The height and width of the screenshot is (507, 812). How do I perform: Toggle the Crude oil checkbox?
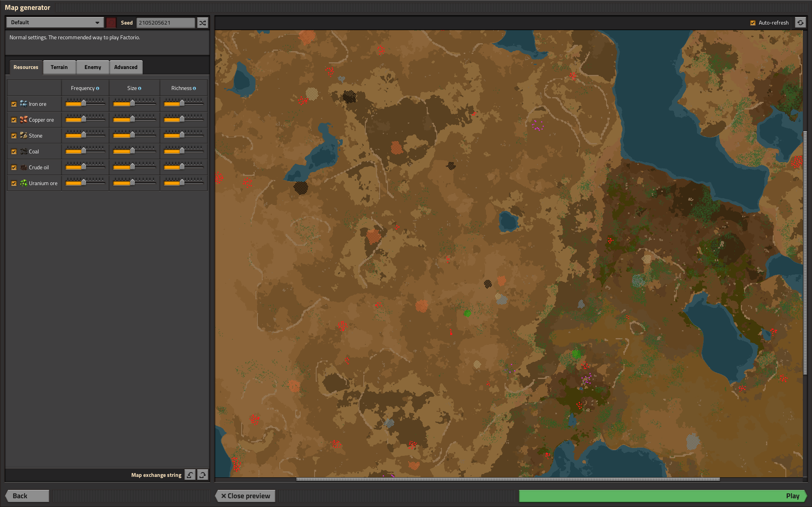click(14, 168)
